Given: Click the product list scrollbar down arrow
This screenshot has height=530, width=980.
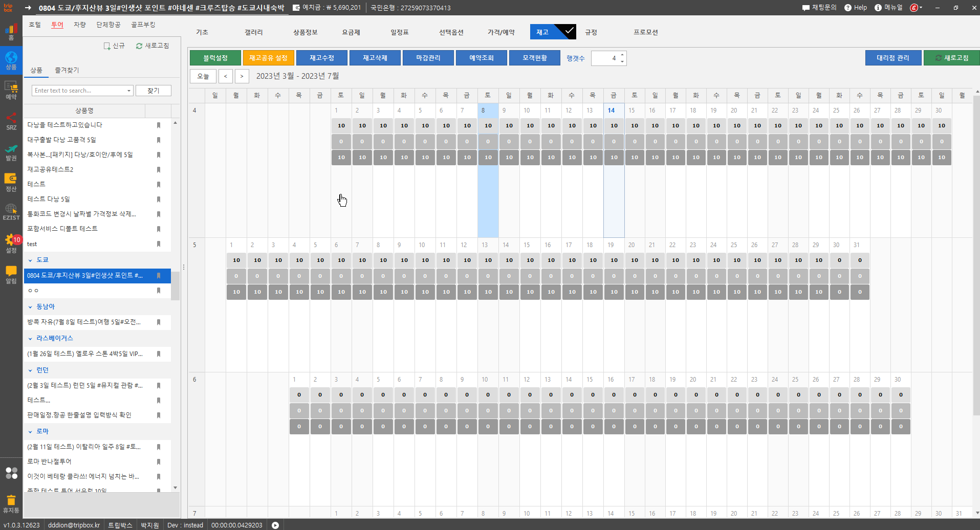Looking at the screenshot, I should point(175,488).
